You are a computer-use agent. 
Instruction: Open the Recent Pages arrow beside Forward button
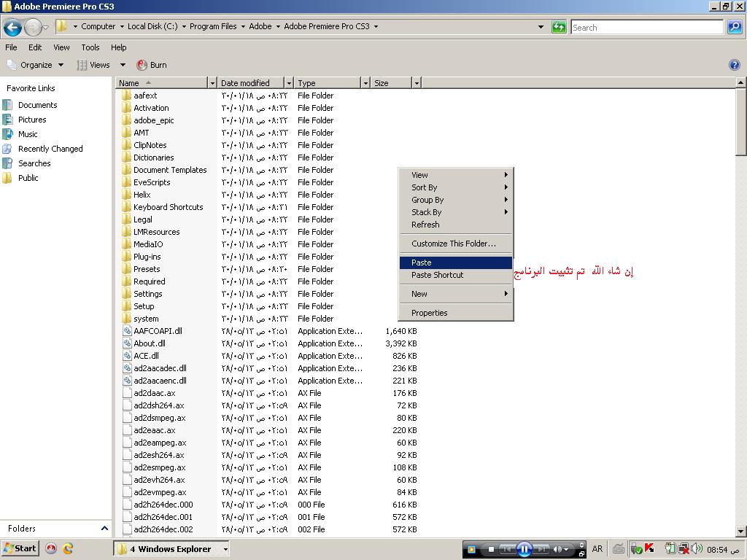click(46, 27)
